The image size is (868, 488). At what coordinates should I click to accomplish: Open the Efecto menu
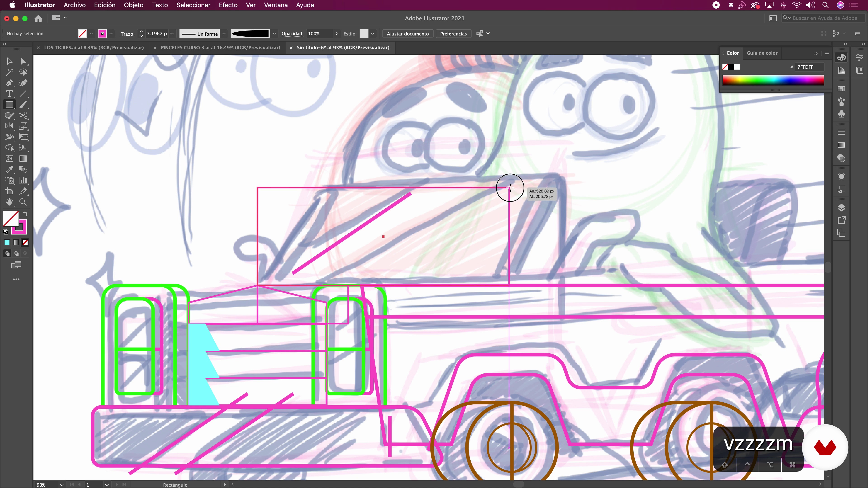[228, 5]
